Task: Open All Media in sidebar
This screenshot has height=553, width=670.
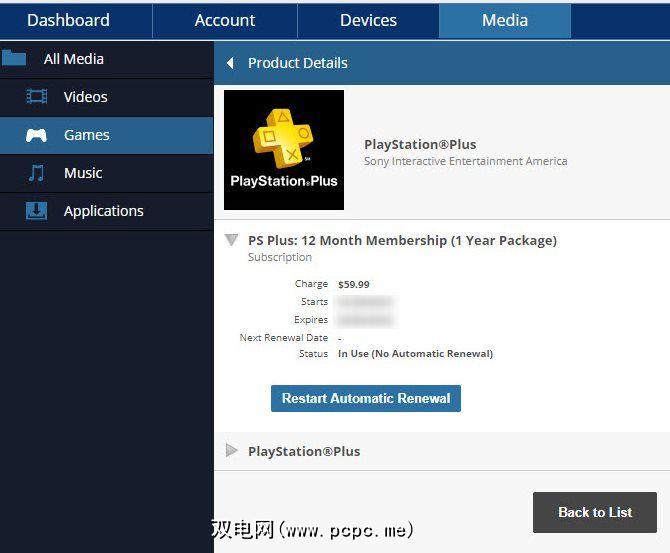Action: (106, 59)
